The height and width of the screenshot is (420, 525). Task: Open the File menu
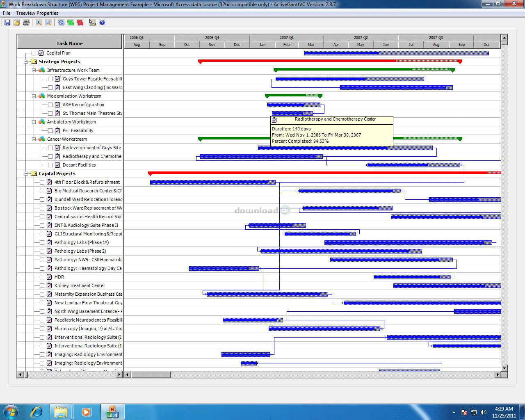pyautogui.click(x=7, y=13)
